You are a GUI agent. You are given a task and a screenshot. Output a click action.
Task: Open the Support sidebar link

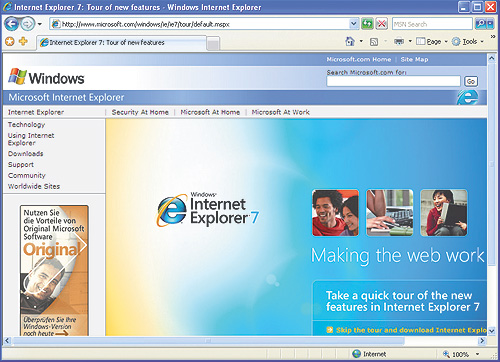pyautogui.click(x=21, y=165)
